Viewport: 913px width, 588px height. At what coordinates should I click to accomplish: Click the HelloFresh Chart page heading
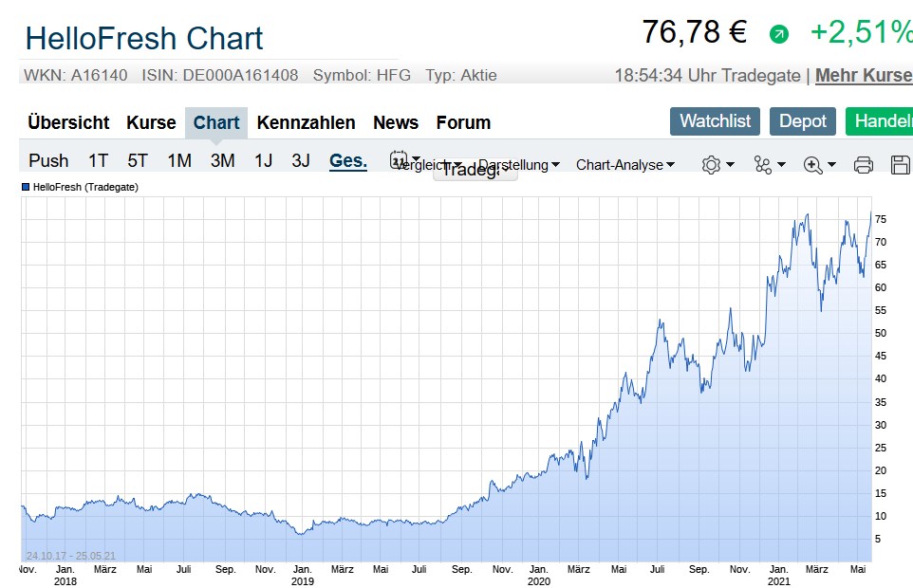(144, 39)
